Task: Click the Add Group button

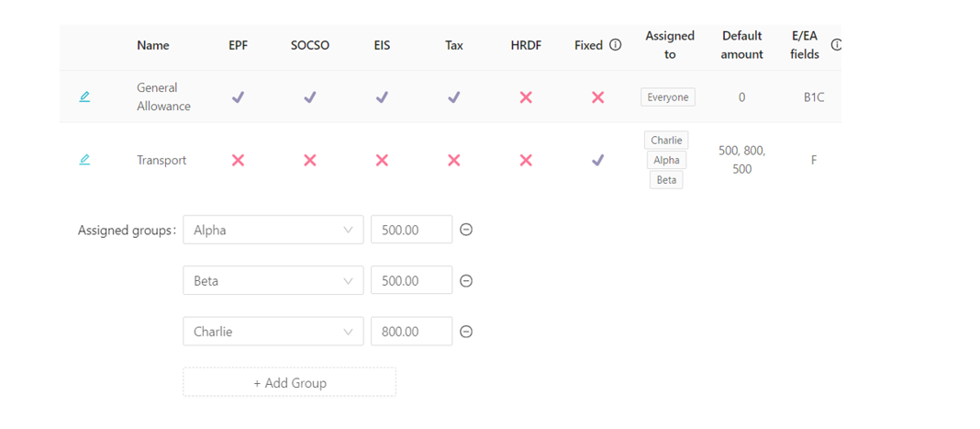Action: coord(289,382)
